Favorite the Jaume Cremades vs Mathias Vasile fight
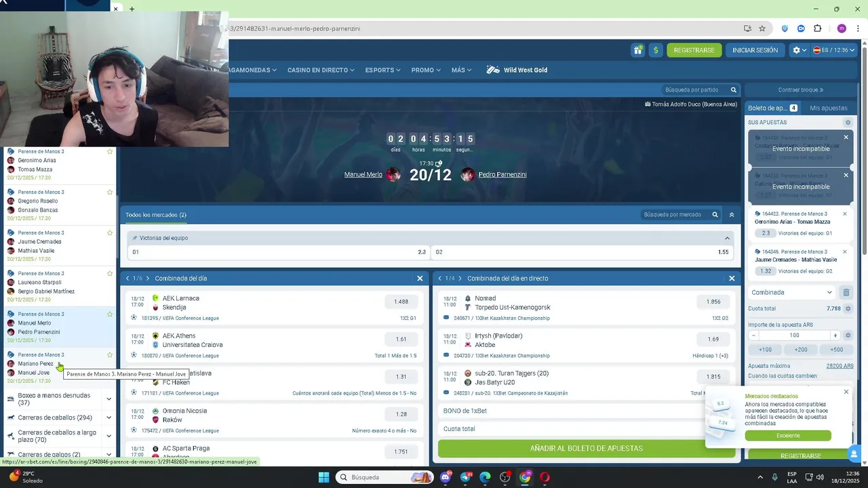Image resolution: width=868 pixels, height=488 pixels. (x=110, y=233)
